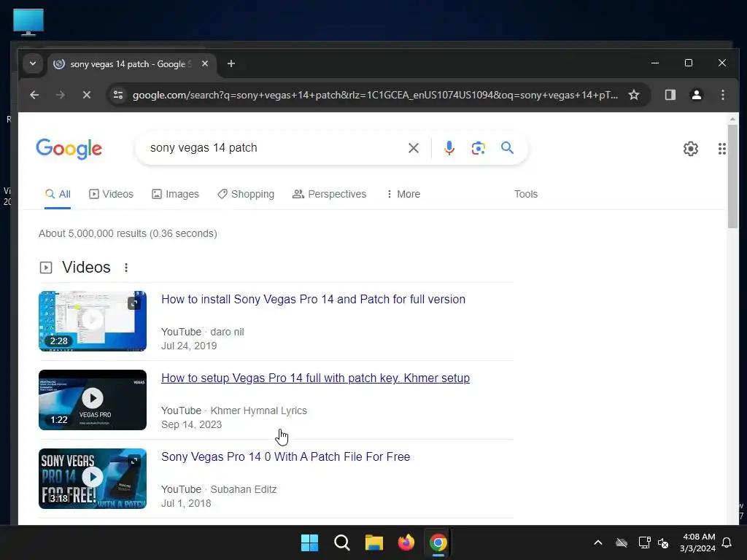Click the URL address bar
Screen dimensions: 747x560
[x=375, y=95]
